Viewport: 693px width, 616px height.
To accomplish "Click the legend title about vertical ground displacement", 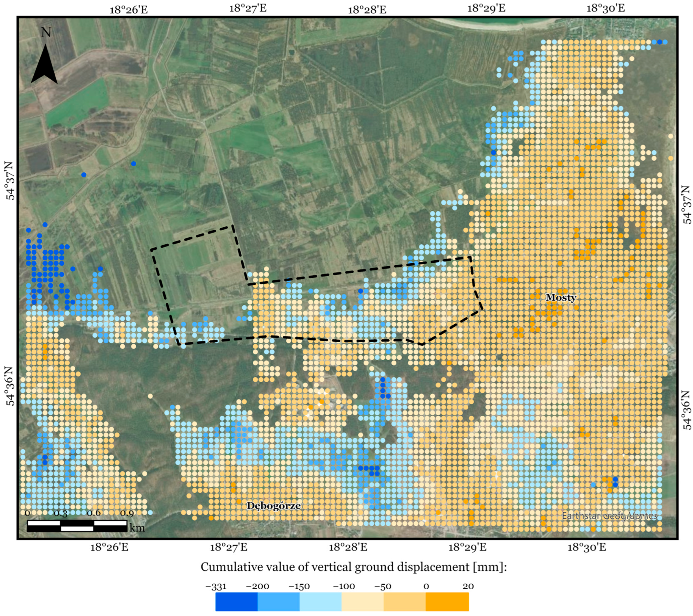I will point(354,567).
